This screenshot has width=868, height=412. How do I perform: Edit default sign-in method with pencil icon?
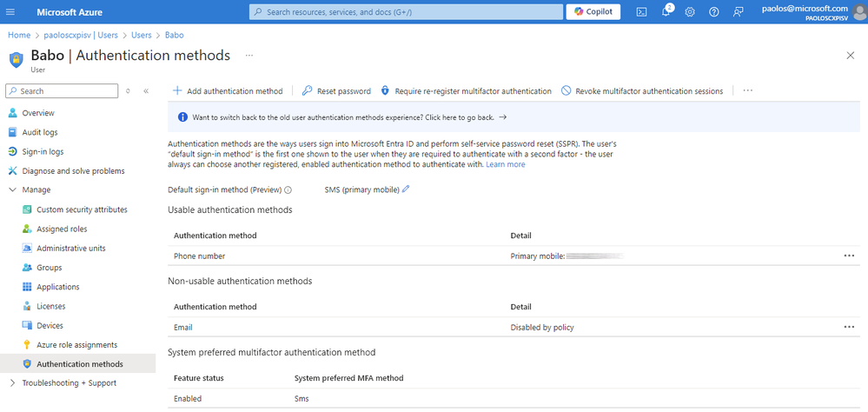(406, 189)
